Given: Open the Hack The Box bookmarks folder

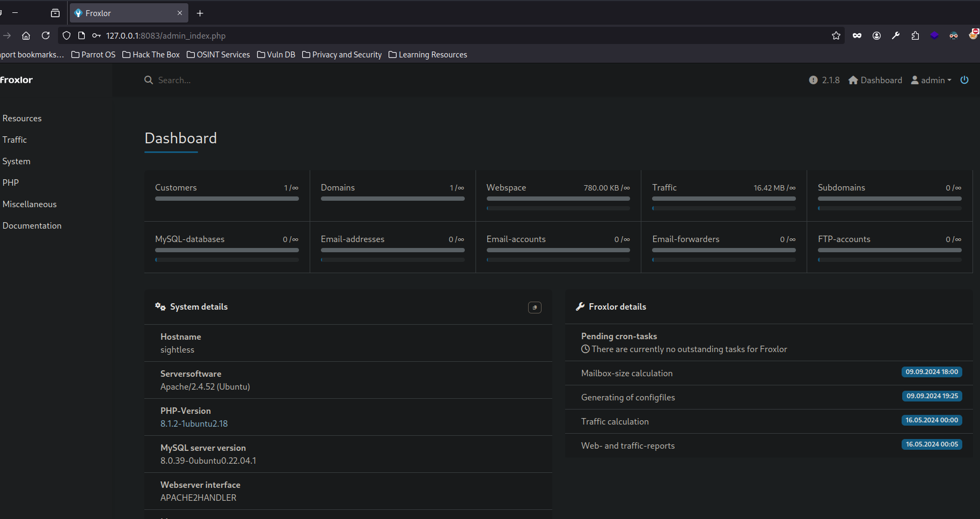Looking at the screenshot, I should pos(151,55).
